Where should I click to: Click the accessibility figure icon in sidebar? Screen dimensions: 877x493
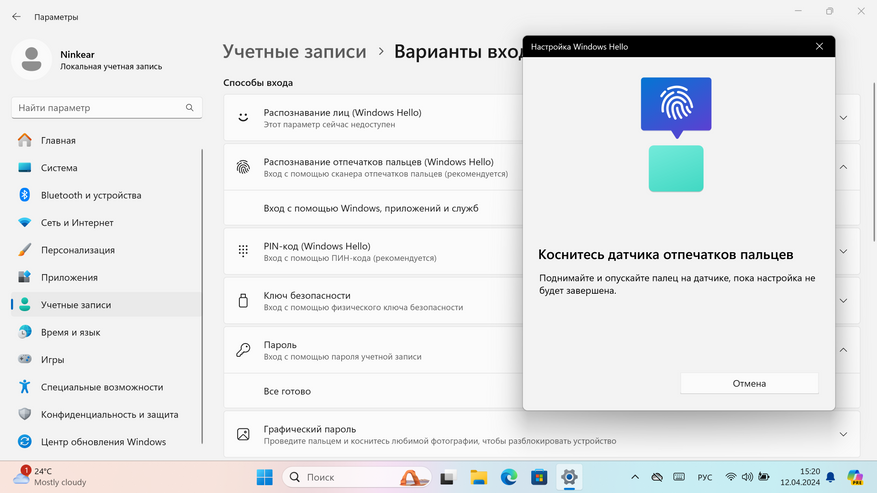(25, 387)
